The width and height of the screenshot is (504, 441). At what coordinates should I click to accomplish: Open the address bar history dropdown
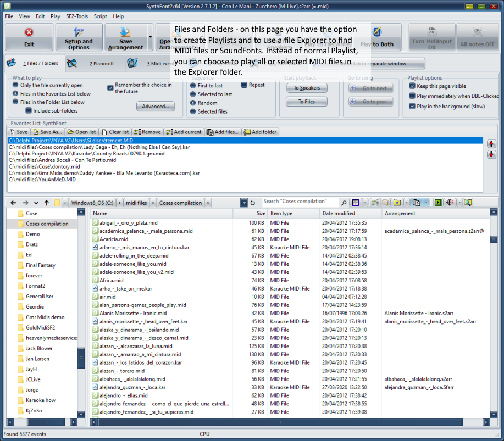pos(244,203)
